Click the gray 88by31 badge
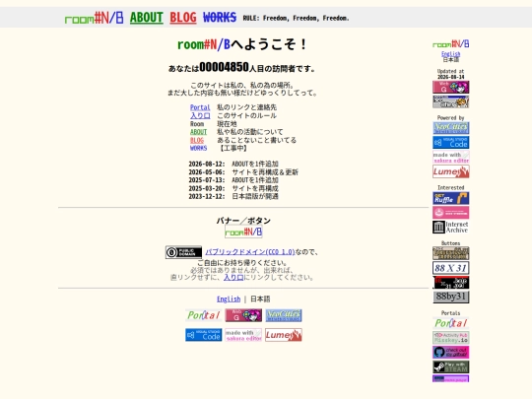Viewport: 532px width, 399px height. 451,298
